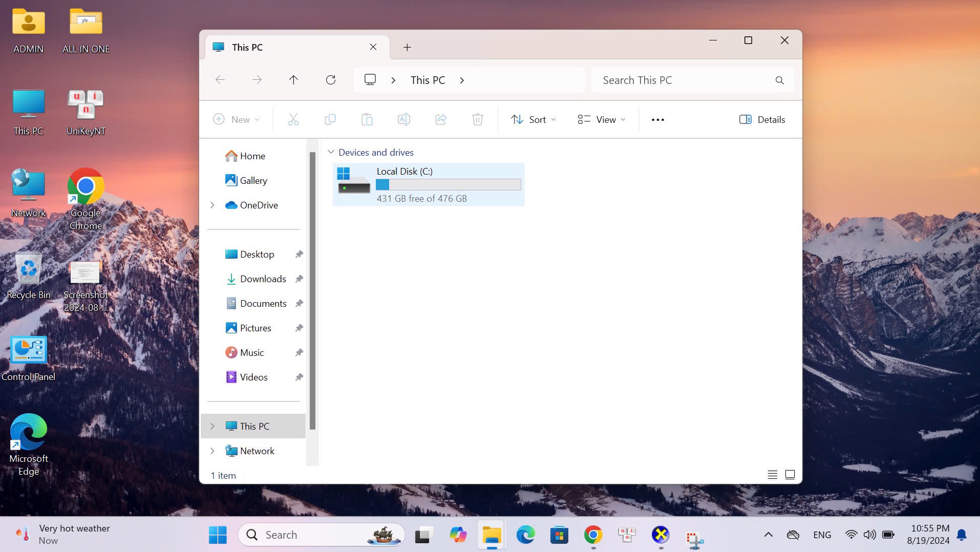Go up one folder level
The height and width of the screenshot is (552, 980).
pos(293,80)
